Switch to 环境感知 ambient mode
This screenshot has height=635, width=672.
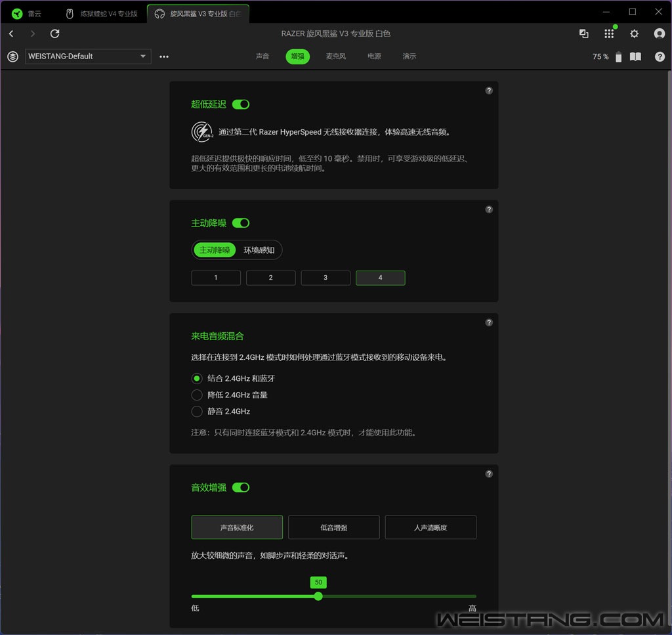tap(259, 250)
